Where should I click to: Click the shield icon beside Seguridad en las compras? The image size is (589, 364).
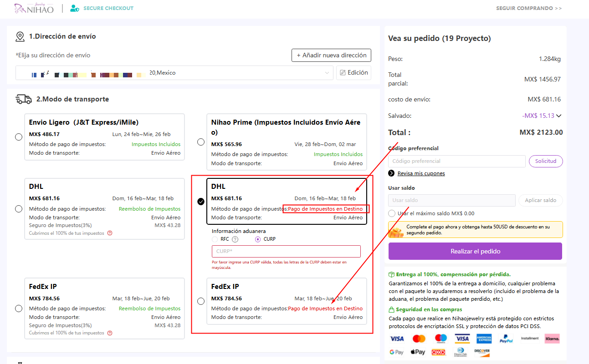coord(392,310)
